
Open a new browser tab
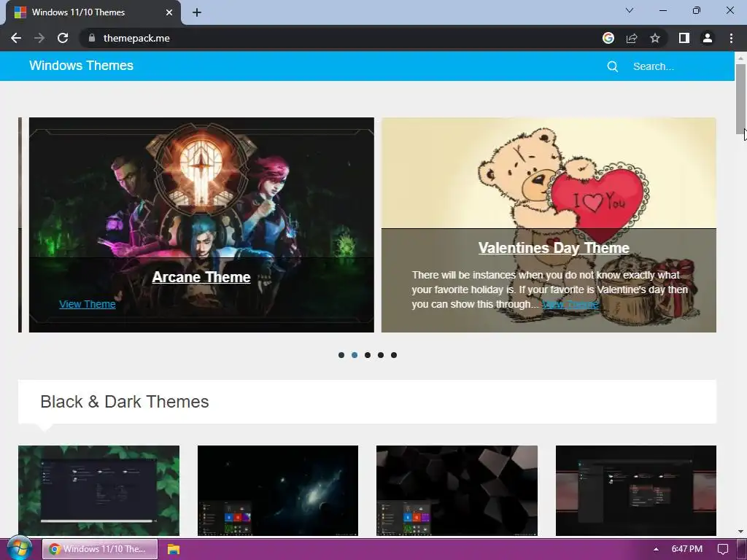coord(197,12)
